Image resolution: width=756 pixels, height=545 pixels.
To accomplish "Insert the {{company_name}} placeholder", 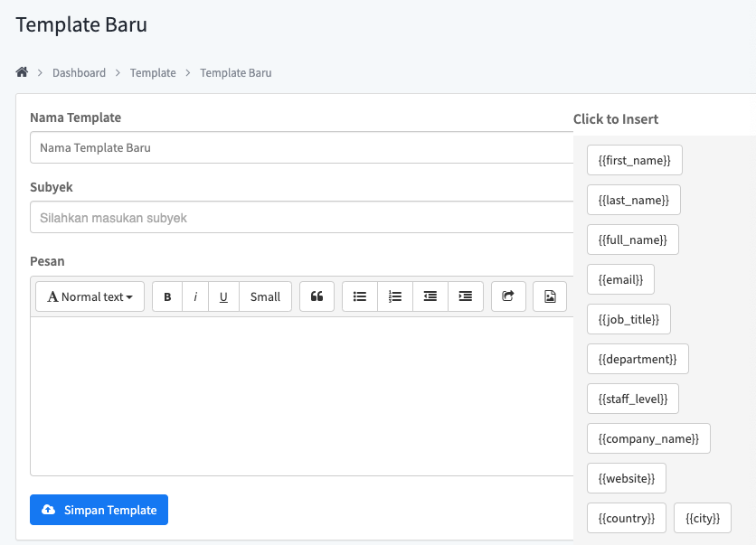I will pos(648,438).
